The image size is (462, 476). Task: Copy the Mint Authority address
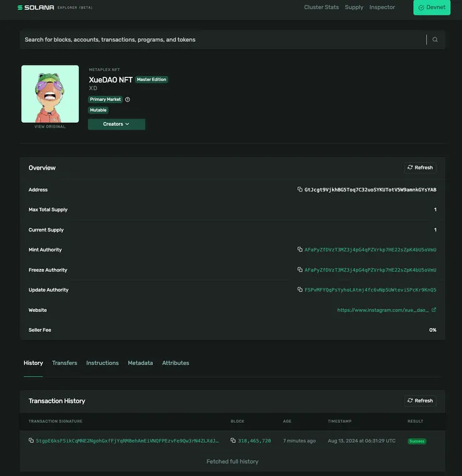tap(300, 250)
